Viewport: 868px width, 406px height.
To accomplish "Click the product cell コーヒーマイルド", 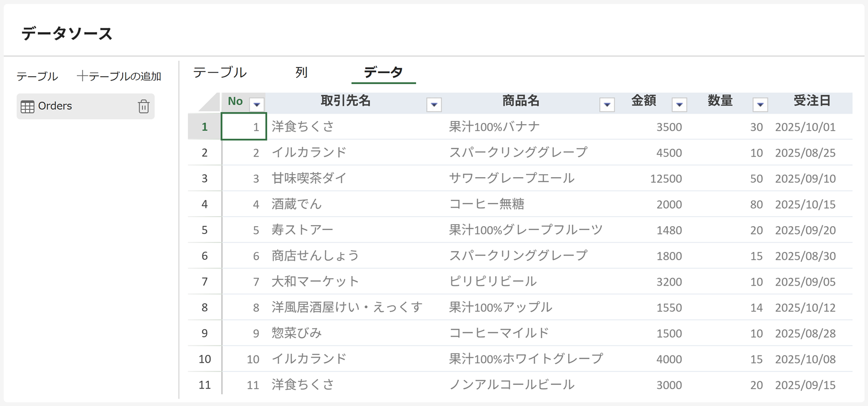I will [499, 333].
